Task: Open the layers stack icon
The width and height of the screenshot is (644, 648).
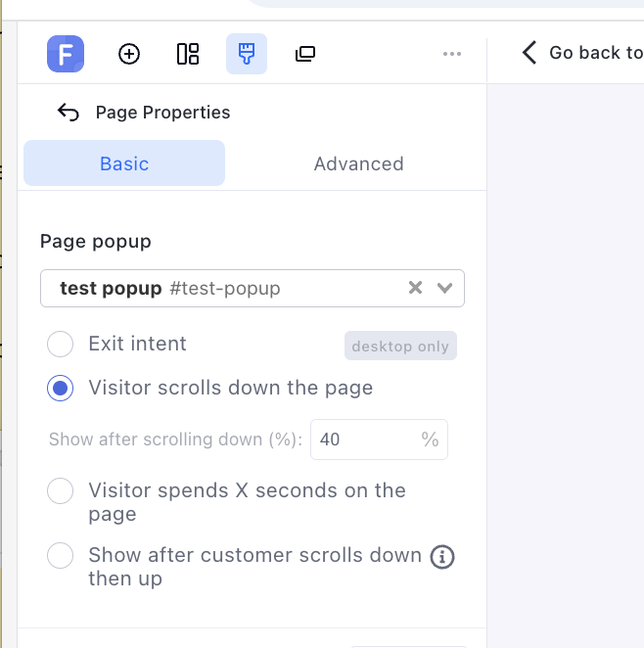Action: click(x=305, y=54)
